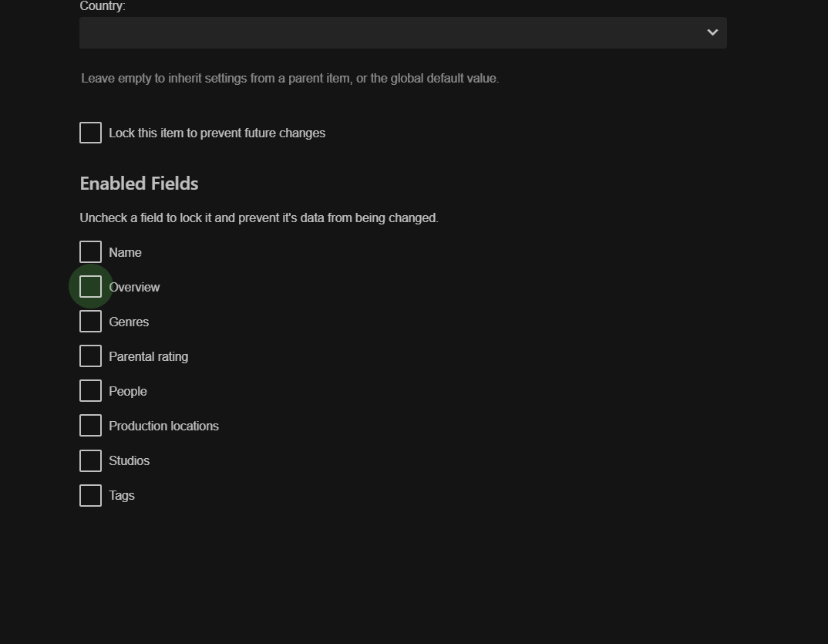Select the 'Genres' label text
The width and height of the screenshot is (828, 644).
tap(129, 322)
